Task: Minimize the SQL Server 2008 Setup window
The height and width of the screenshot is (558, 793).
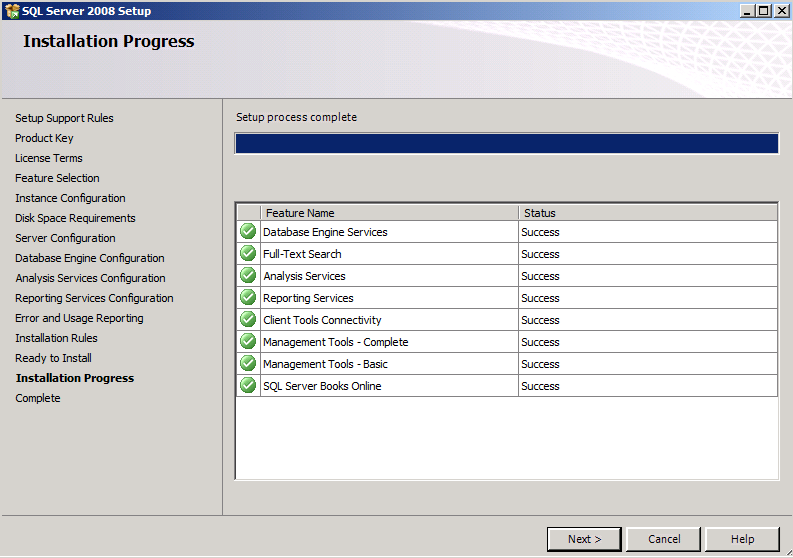Action: point(746,11)
